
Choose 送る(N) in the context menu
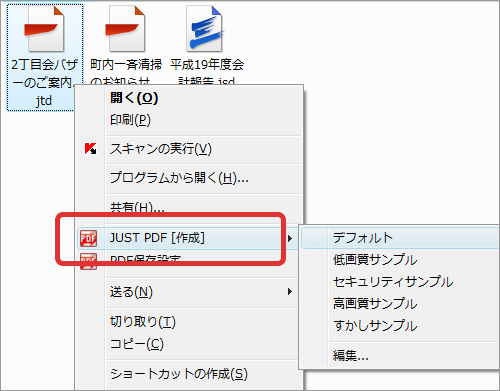coord(131,292)
